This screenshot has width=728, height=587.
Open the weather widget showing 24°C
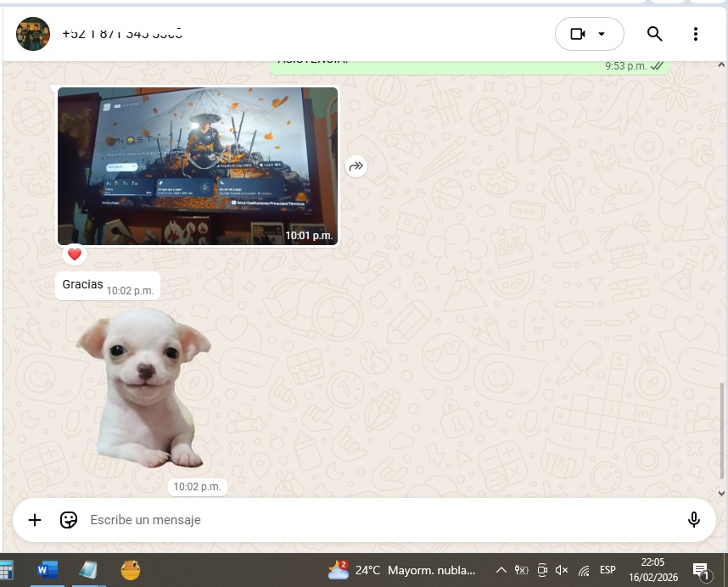[x=401, y=570]
